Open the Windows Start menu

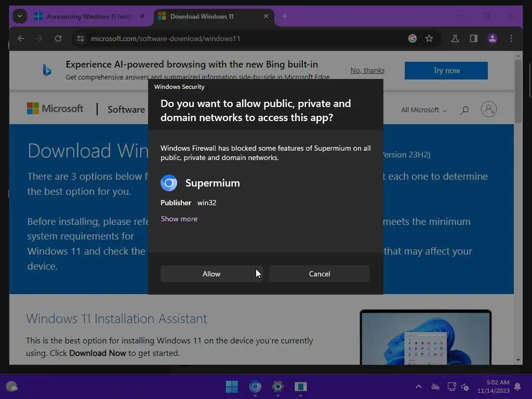tap(232, 387)
